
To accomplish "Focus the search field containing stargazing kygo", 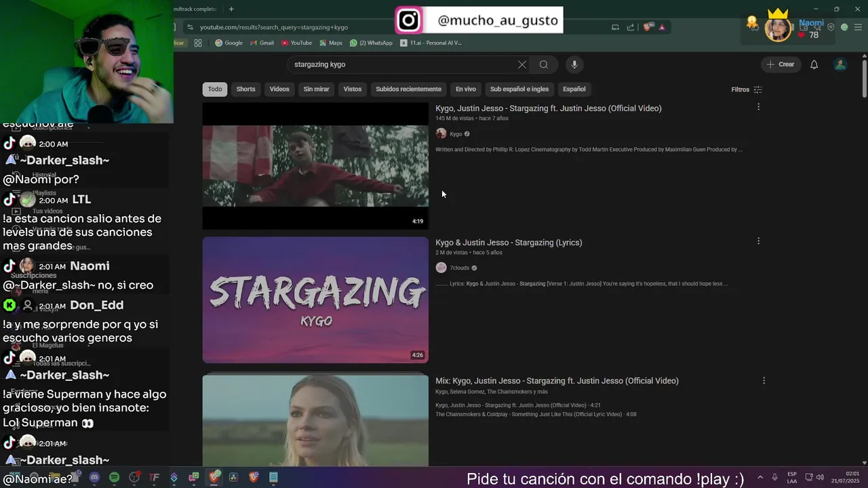I will tap(403, 64).
